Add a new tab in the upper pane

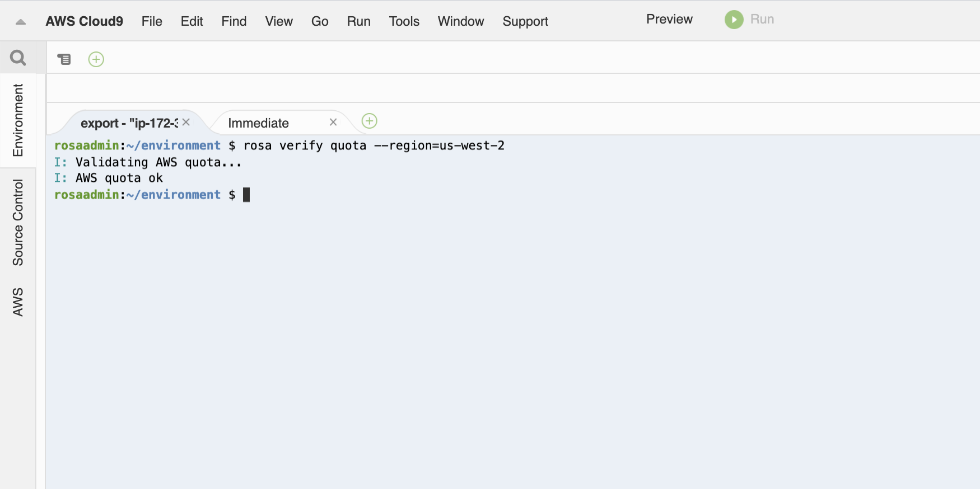tap(96, 59)
